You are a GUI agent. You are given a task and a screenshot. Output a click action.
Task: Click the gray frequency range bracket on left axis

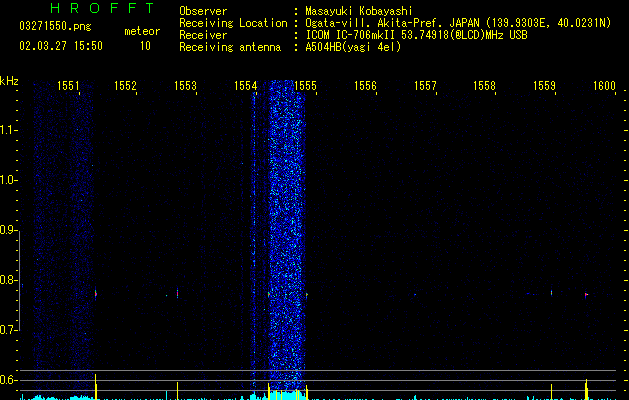coord(19,281)
